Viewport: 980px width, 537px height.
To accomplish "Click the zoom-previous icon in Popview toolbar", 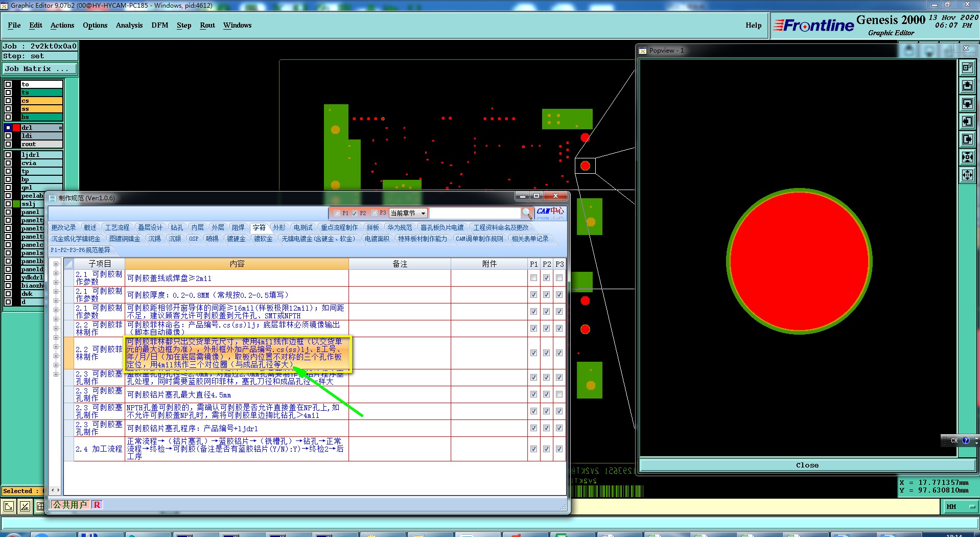I will pyautogui.click(x=967, y=67).
